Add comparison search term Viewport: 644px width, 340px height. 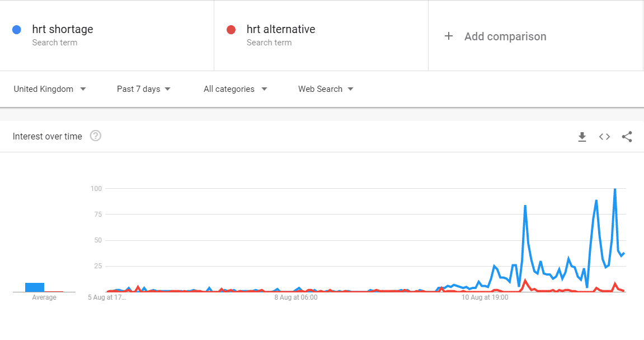coord(505,36)
